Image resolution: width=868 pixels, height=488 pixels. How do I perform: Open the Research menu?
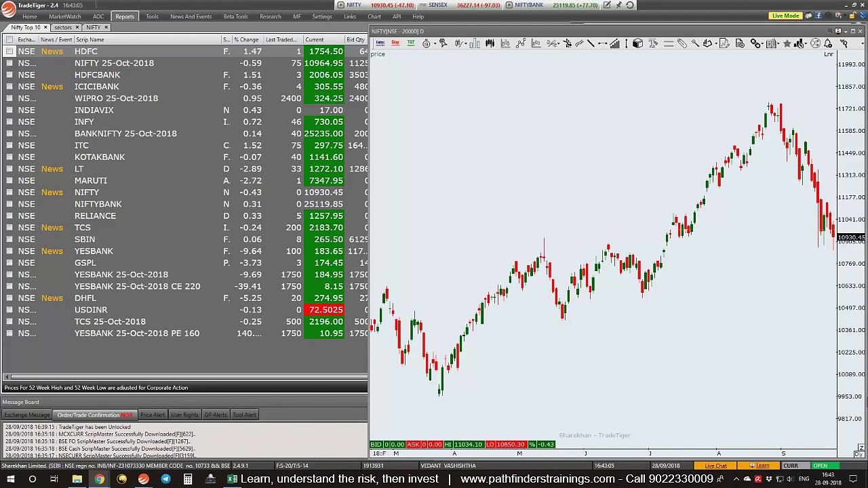(270, 16)
